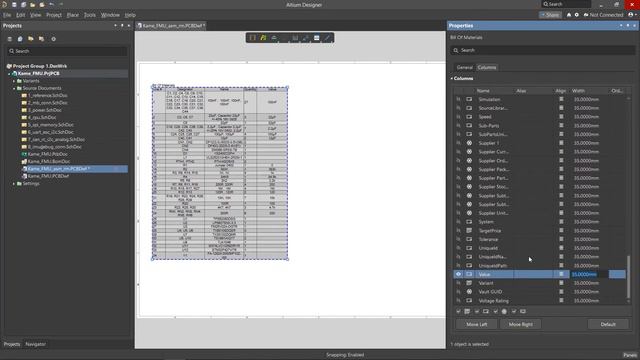Open the Properties panel dropdown arrow
This screenshot has width=640, height=360.
pyautogui.click(x=621, y=25)
